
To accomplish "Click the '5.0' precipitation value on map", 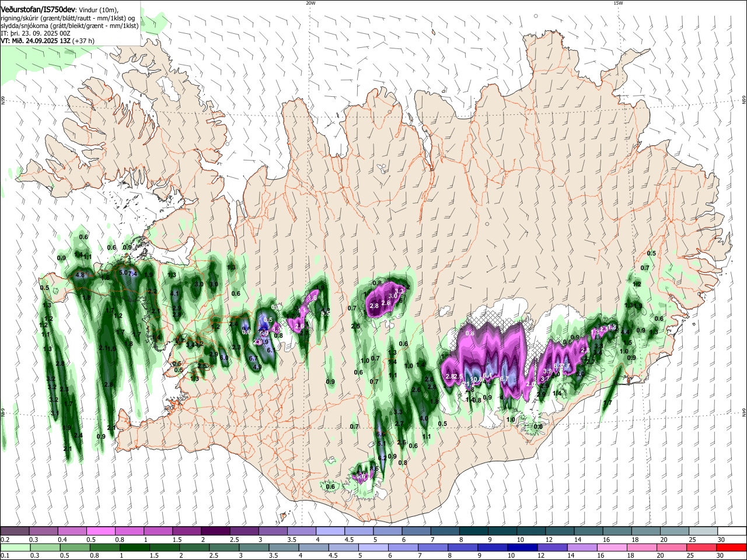I will coord(123,272).
